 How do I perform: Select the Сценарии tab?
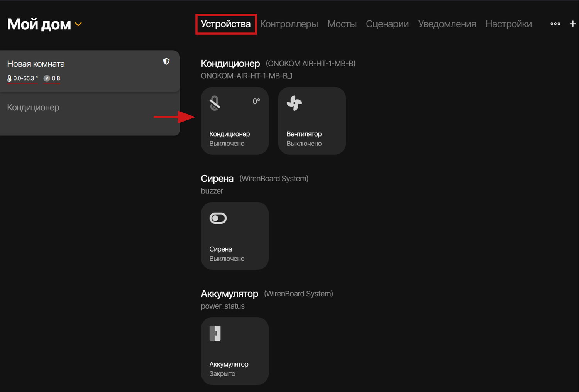[387, 24]
